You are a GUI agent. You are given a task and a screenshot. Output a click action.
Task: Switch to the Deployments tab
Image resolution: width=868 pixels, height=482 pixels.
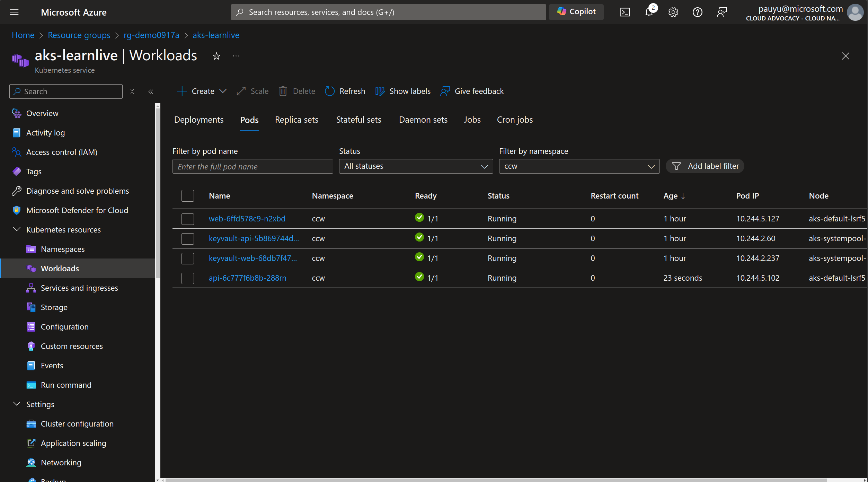[199, 120]
